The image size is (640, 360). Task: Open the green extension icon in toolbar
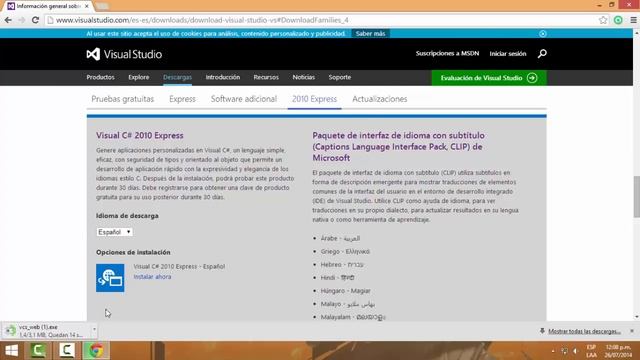[618, 20]
